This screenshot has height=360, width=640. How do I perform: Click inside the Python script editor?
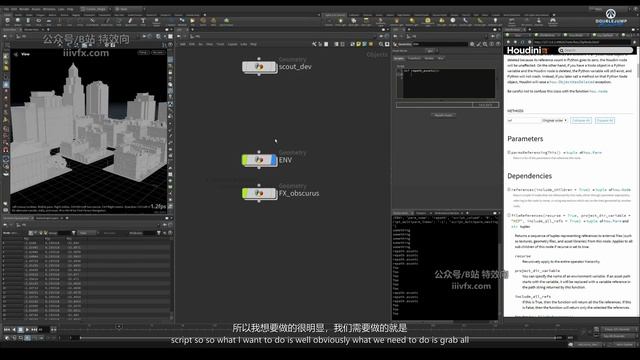coord(448,83)
